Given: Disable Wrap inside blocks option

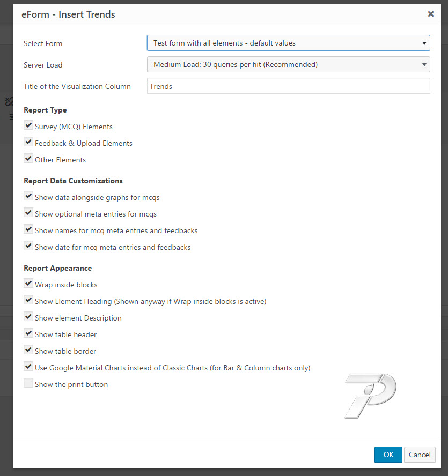Looking at the screenshot, I should 28,284.
